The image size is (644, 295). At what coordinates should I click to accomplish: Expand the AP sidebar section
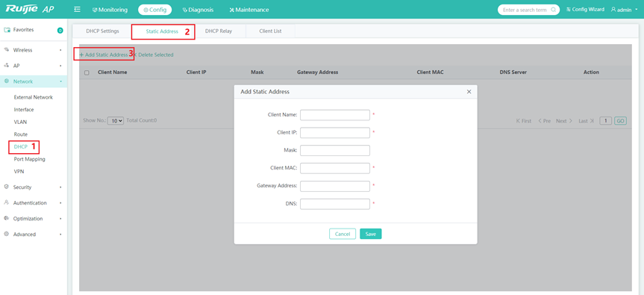(33, 66)
